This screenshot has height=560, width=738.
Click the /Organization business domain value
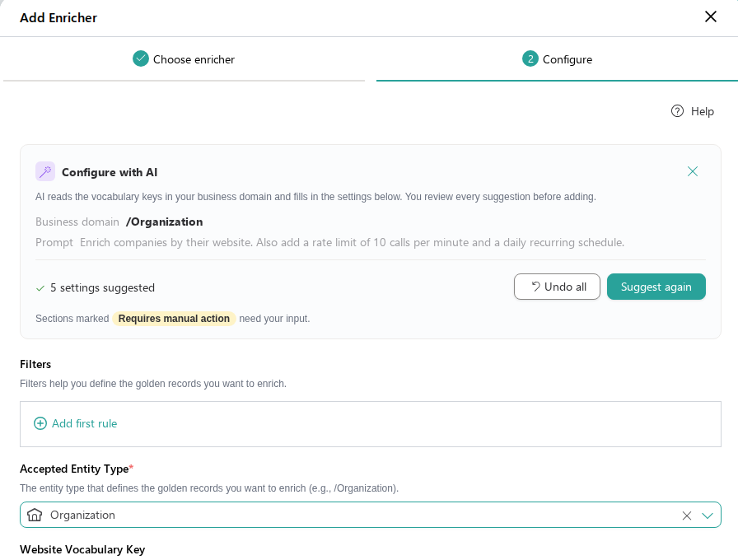coord(164,222)
